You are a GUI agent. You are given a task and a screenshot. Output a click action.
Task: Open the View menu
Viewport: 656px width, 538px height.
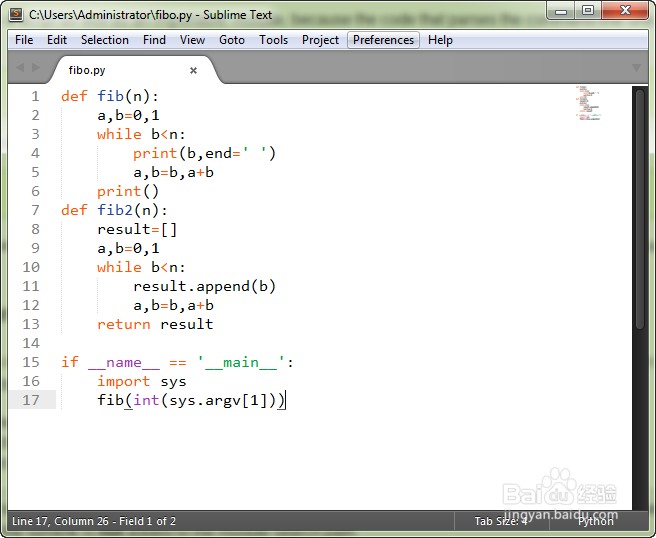point(192,40)
